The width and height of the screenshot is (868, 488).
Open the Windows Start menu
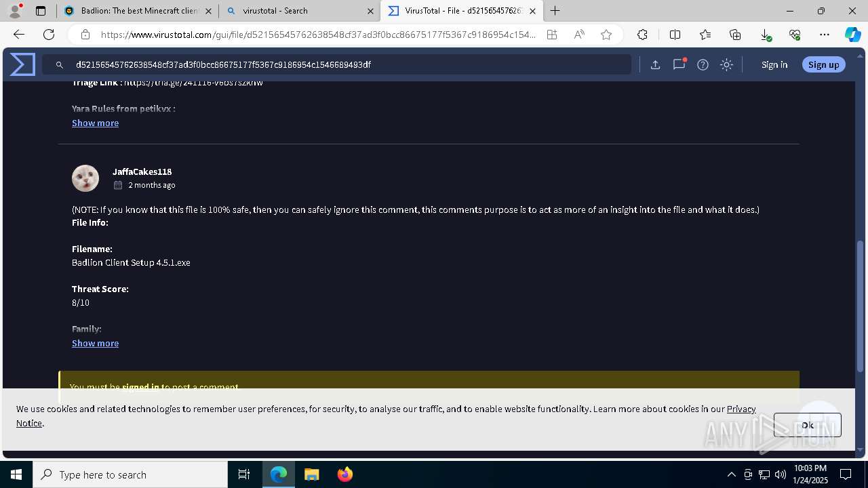(16, 474)
